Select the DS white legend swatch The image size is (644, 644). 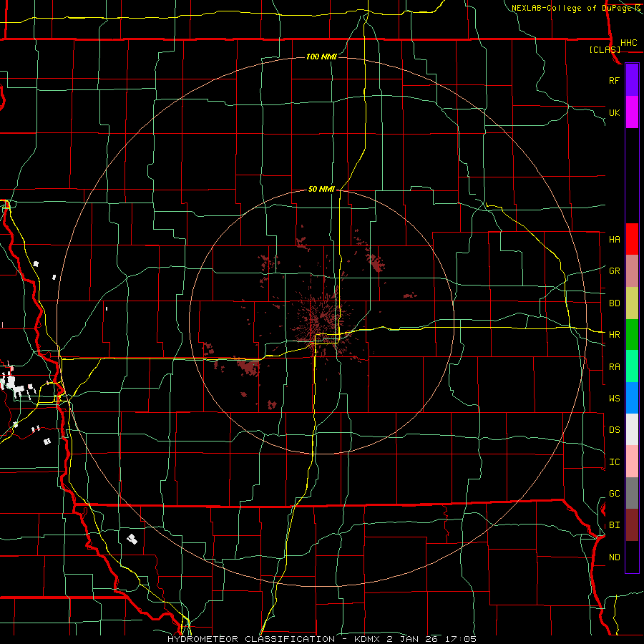click(632, 429)
